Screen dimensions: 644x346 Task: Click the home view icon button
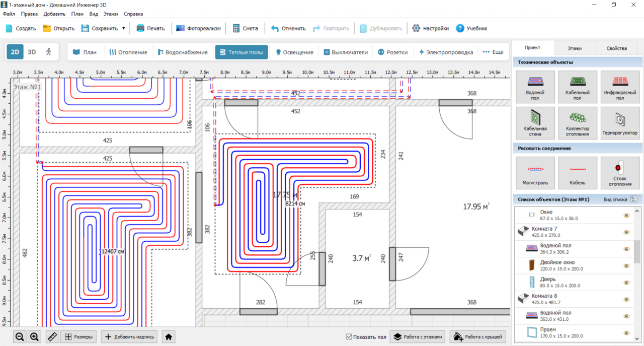coord(170,337)
